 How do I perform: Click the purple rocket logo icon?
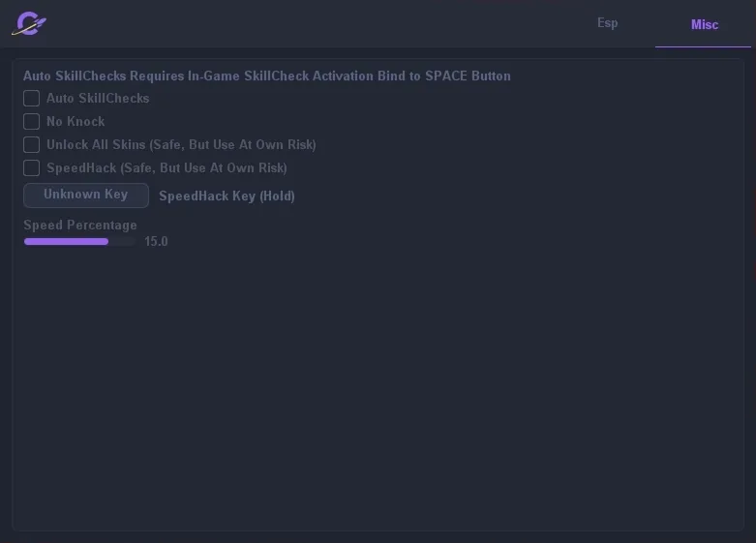click(29, 23)
